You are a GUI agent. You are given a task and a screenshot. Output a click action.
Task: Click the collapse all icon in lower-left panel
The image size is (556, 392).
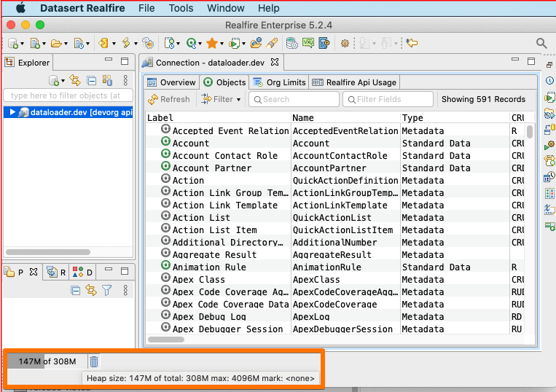click(x=76, y=291)
